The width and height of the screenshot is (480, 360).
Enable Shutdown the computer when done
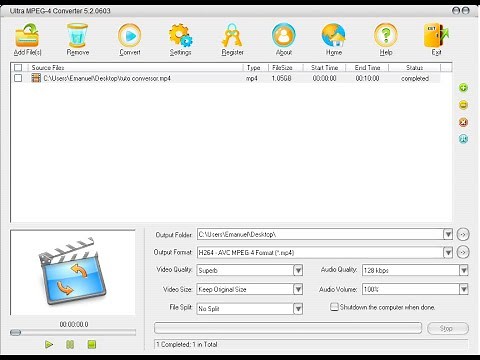(x=334, y=307)
